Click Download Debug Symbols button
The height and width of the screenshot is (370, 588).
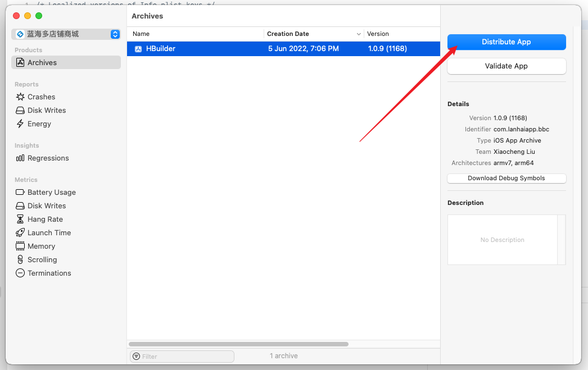(x=506, y=178)
